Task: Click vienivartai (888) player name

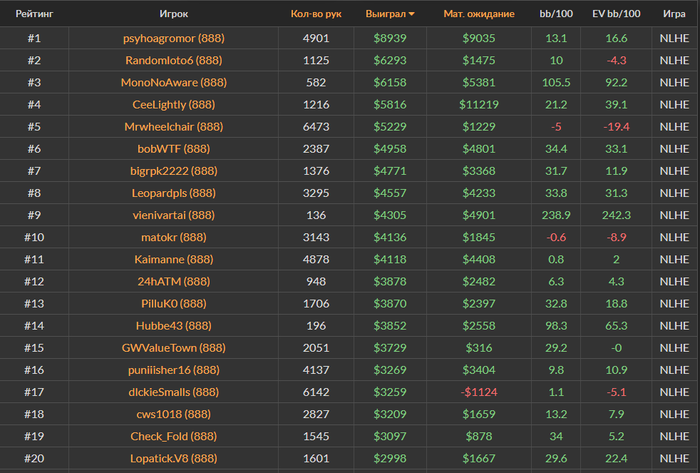Action: tap(174, 214)
